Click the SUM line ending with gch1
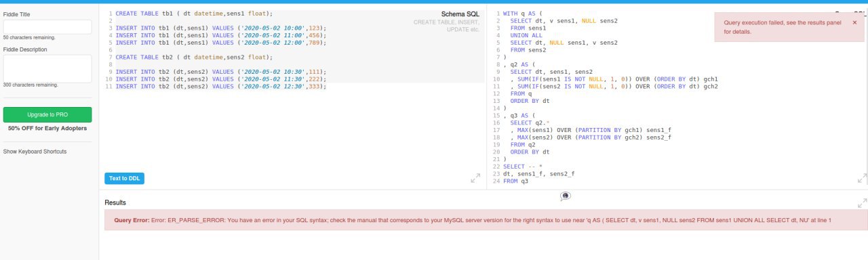This screenshot has height=260, width=868. 614,79
